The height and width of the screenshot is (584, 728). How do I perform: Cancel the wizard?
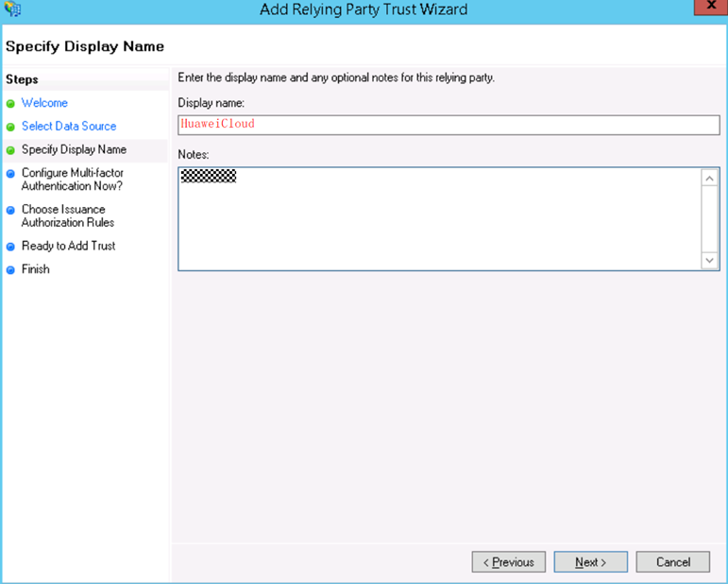(x=672, y=562)
